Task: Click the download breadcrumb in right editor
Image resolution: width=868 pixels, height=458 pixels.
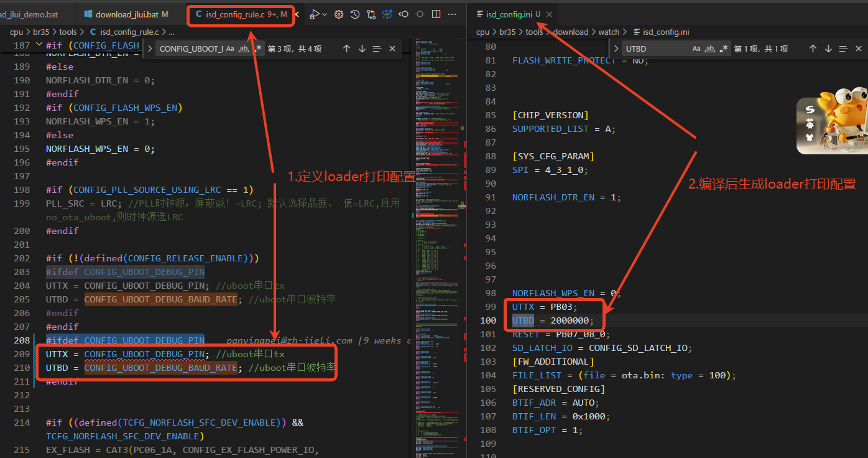Action: point(571,32)
